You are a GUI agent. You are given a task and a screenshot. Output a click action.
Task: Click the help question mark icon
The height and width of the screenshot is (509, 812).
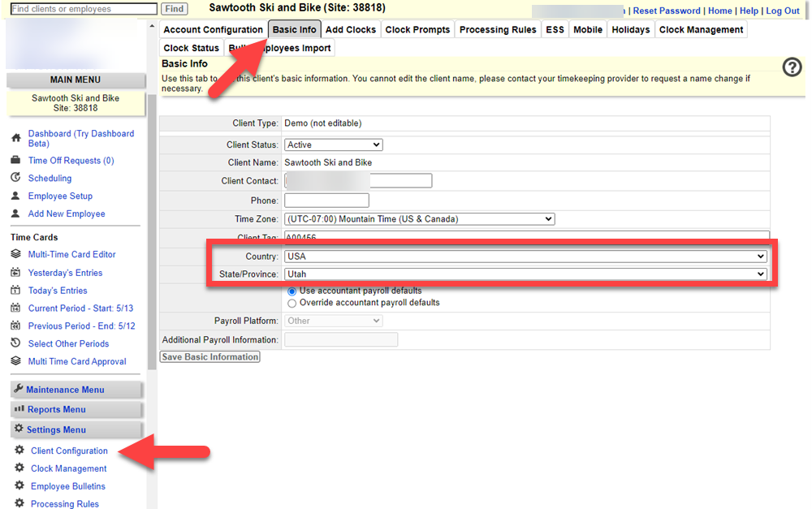(x=792, y=68)
